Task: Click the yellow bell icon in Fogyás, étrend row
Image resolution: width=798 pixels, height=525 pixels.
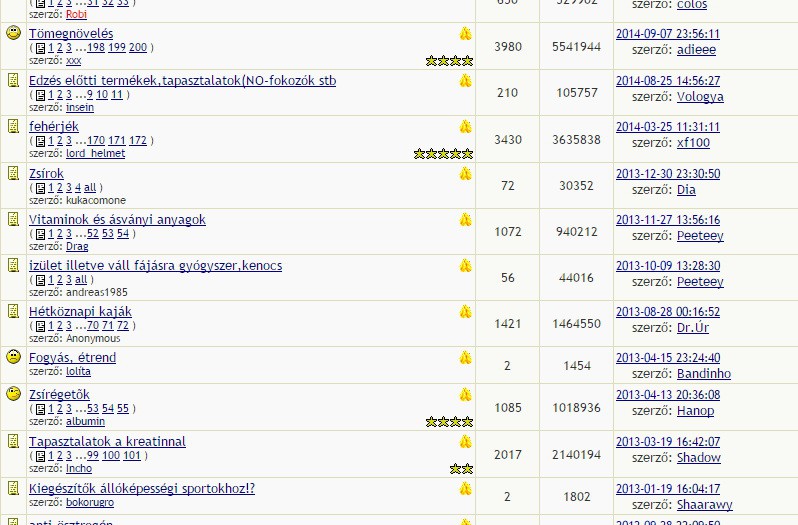Action: (466, 358)
